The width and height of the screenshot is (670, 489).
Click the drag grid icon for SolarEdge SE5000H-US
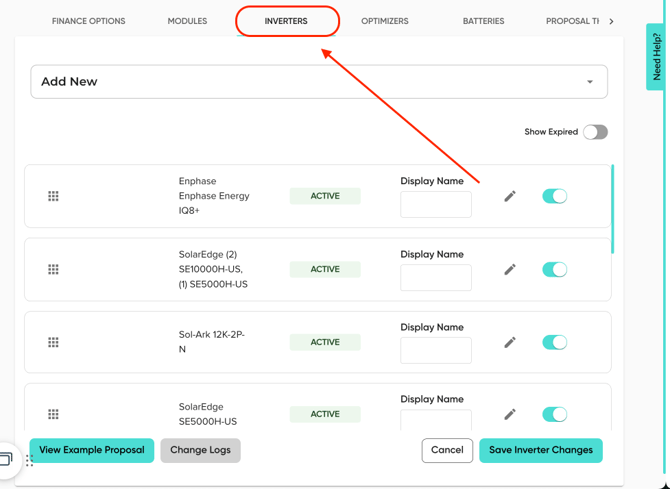[x=54, y=414]
